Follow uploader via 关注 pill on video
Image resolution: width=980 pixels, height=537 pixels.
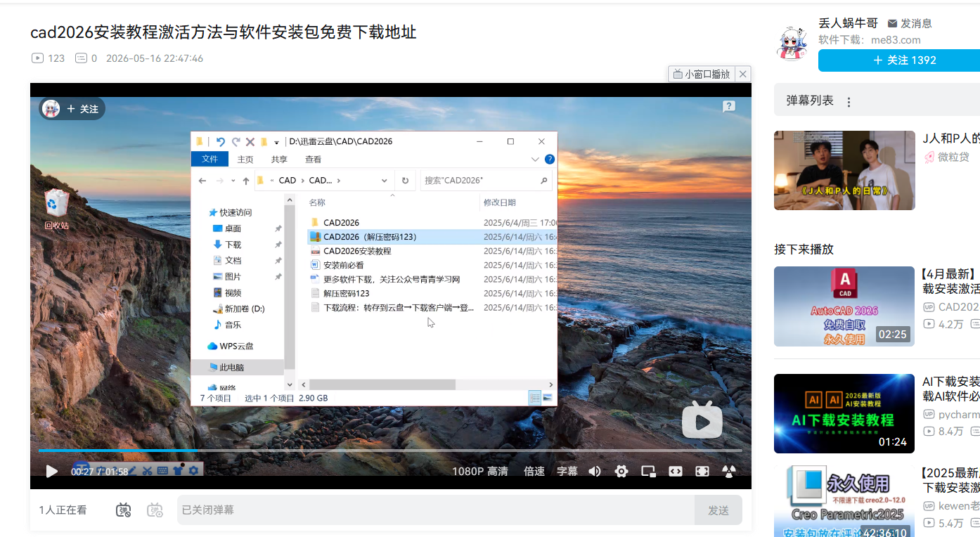click(83, 109)
